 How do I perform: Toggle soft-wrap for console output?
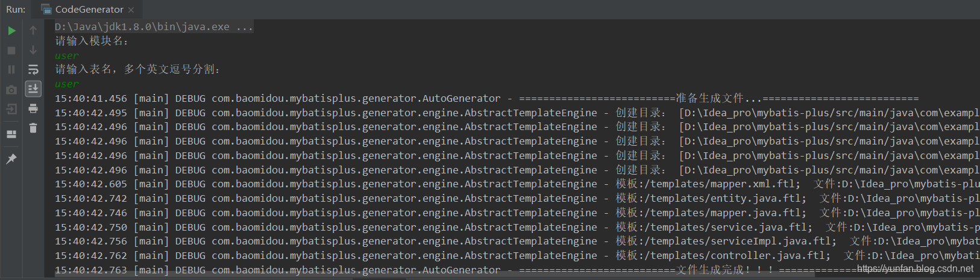pyautogui.click(x=33, y=69)
